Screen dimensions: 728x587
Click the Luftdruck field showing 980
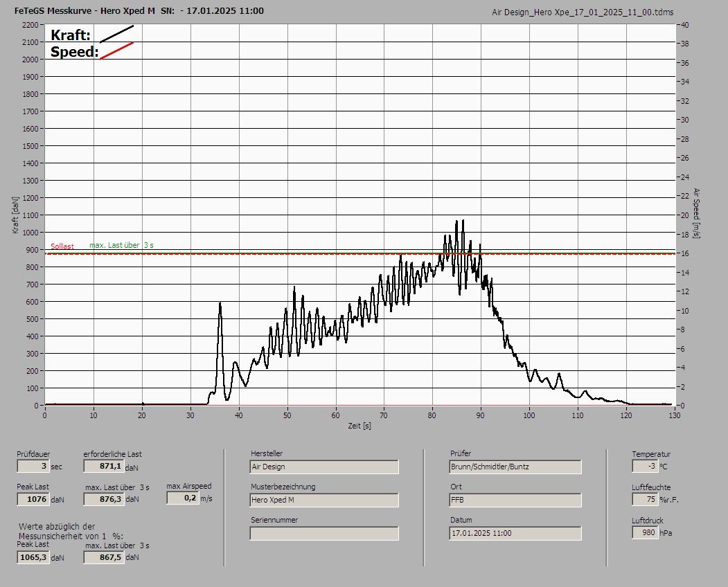coord(645,532)
